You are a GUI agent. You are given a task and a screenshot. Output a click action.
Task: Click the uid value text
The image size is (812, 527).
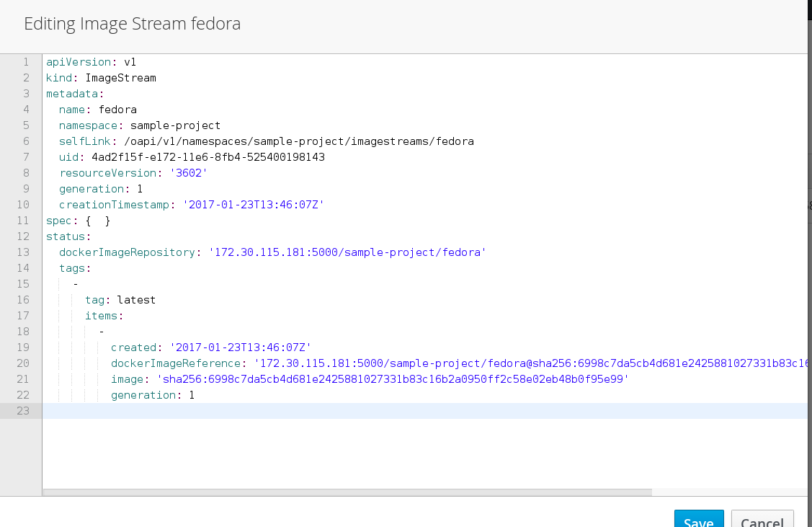coord(208,157)
